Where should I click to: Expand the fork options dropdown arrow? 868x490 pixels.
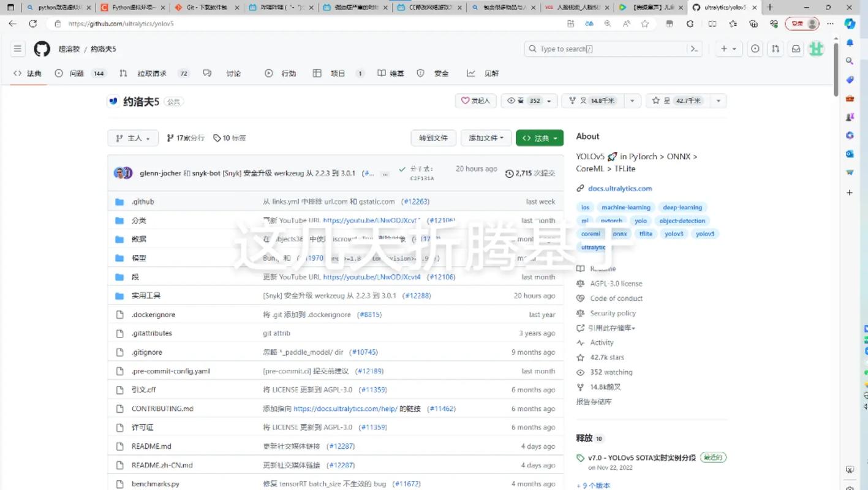click(x=632, y=100)
